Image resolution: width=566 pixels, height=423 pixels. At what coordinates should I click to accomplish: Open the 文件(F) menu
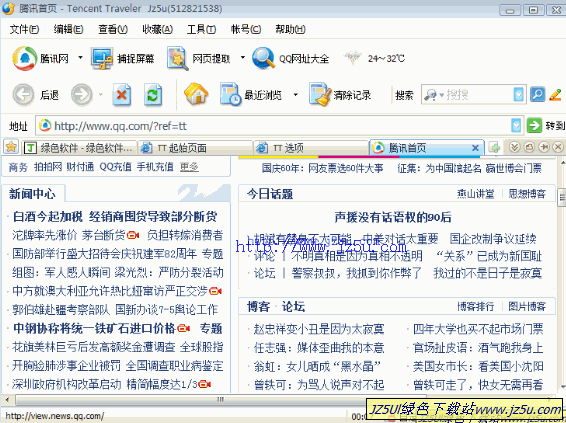[24, 29]
